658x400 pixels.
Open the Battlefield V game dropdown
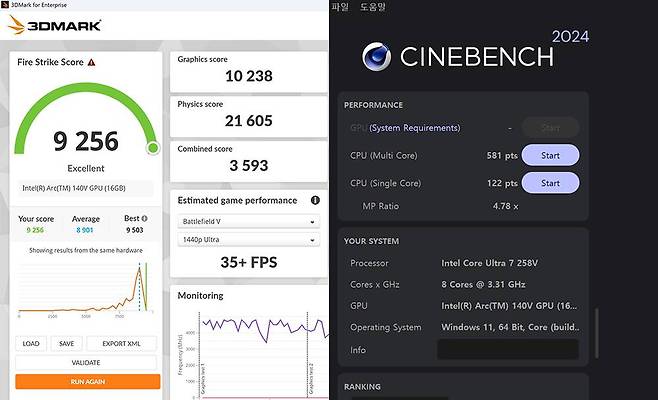(x=248, y=221)
